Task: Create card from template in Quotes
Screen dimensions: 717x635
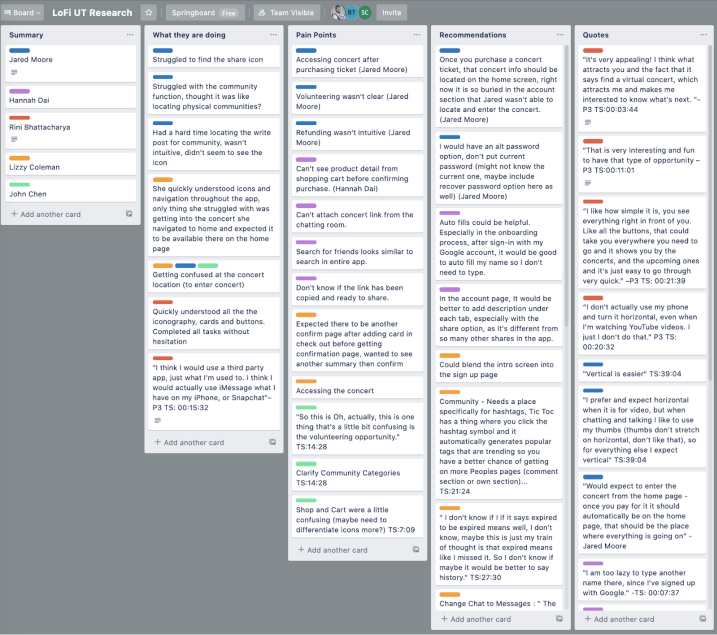Action: click(x=702, y=619)
